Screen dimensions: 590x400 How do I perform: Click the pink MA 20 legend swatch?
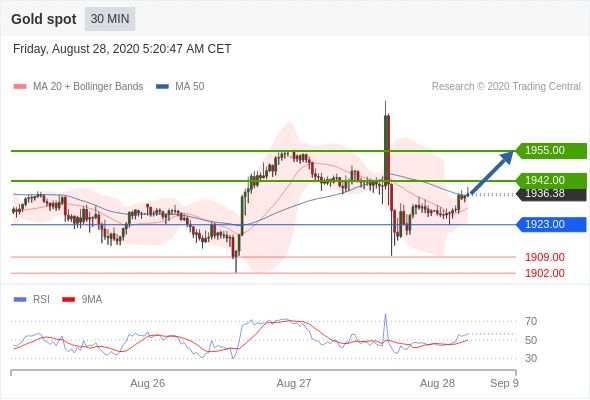(20, 87)
